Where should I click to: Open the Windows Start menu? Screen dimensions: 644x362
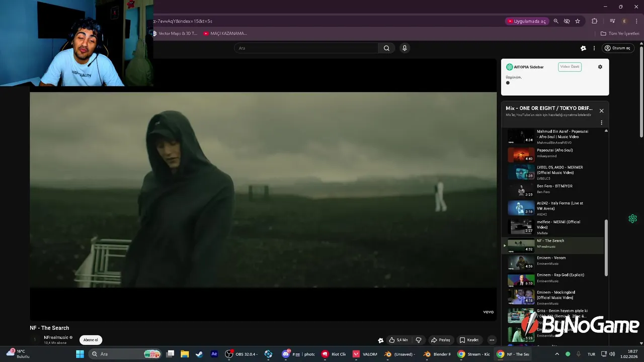[x=80, y=354]
